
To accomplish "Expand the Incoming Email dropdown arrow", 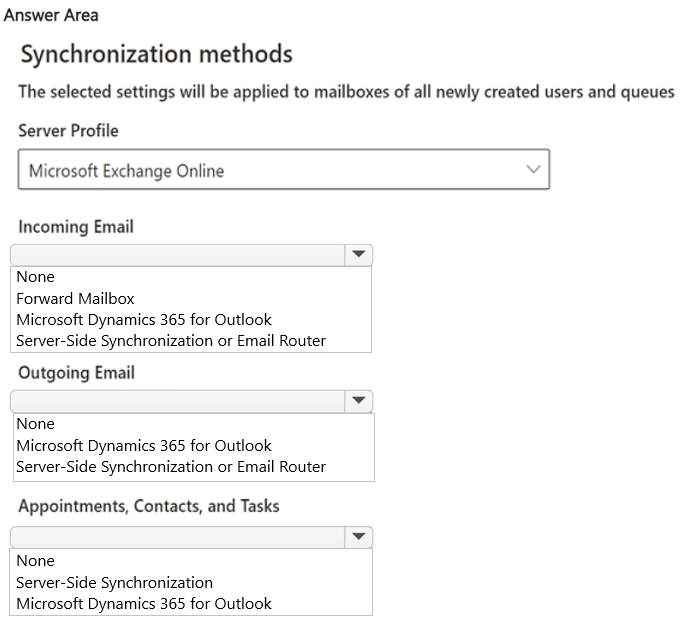I will pos(358,255).
